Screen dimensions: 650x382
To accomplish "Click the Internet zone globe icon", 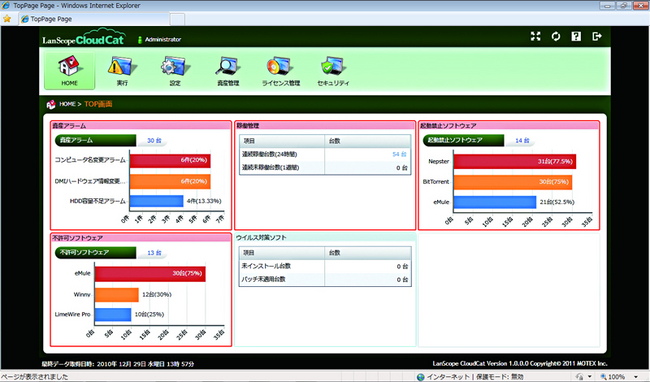I will point(420,377).
